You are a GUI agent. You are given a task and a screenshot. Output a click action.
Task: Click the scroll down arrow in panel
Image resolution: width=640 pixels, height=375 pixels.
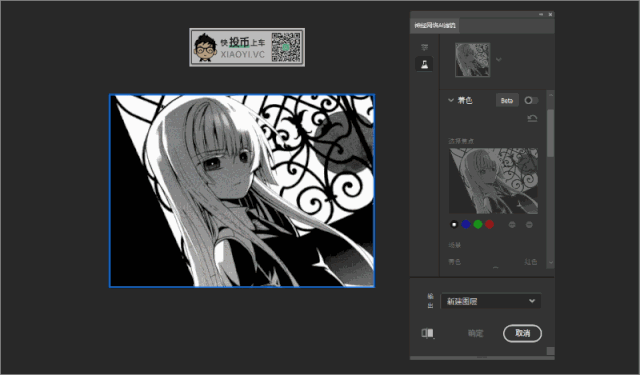click(x=551, y=262)
